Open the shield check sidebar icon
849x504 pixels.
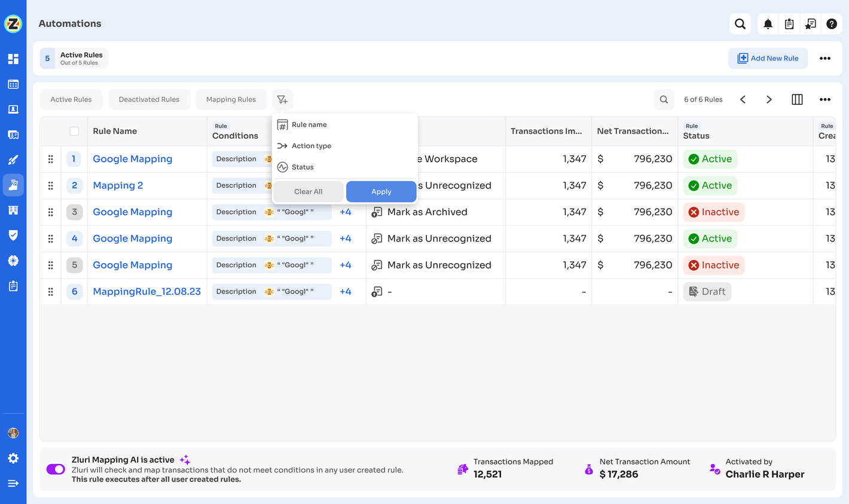[x=13, y=235]
